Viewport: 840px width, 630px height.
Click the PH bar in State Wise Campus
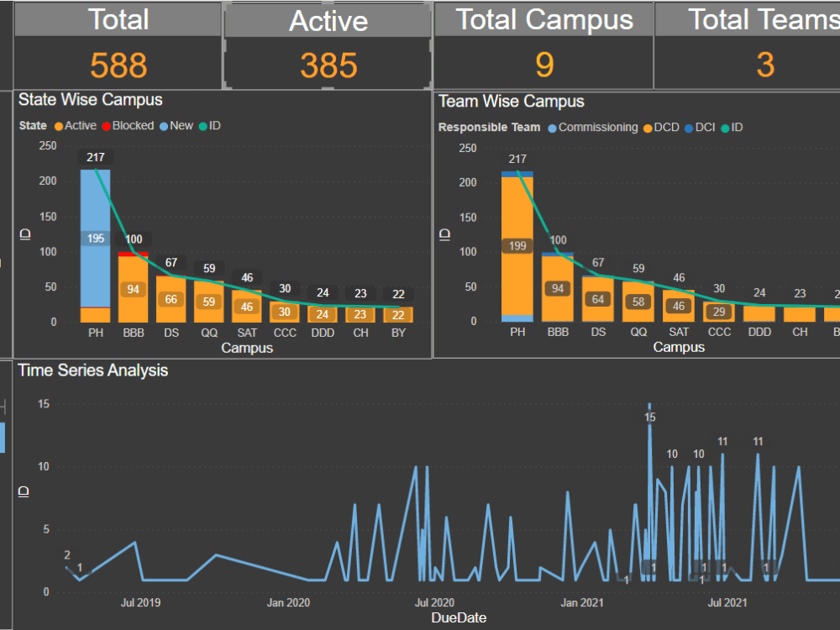pos(95,244)
